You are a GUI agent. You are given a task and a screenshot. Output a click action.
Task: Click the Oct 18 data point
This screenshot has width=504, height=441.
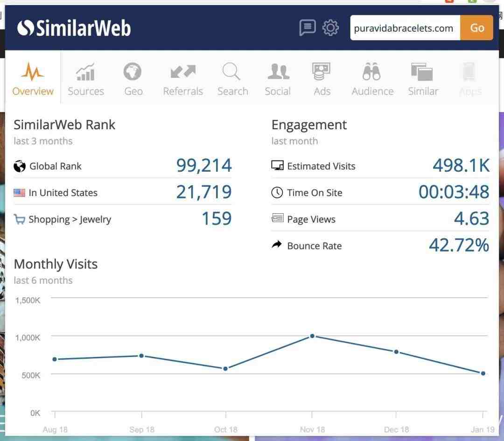tap(226, 369)
